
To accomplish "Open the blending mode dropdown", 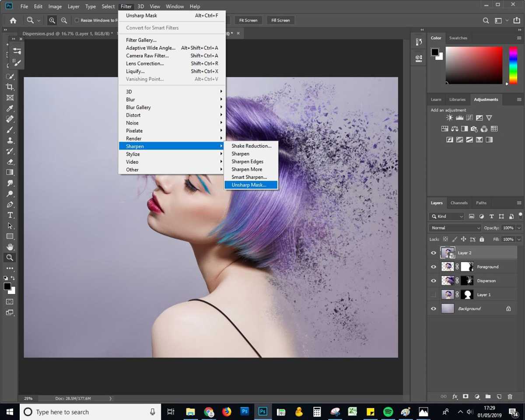I will point(454,228).
